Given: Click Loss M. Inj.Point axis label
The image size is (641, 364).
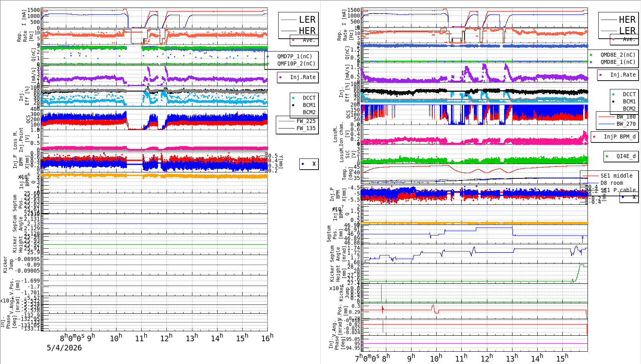Looking at the screenshot, I should tap(18, 140).
